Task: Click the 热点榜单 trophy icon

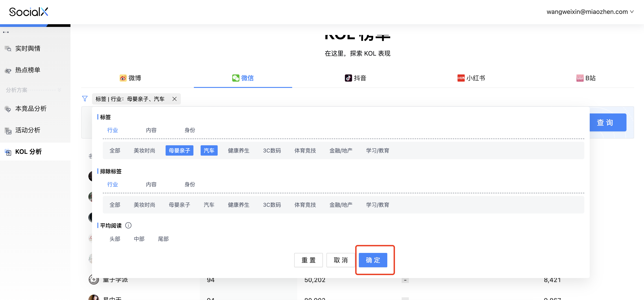Action: point(8,70)
